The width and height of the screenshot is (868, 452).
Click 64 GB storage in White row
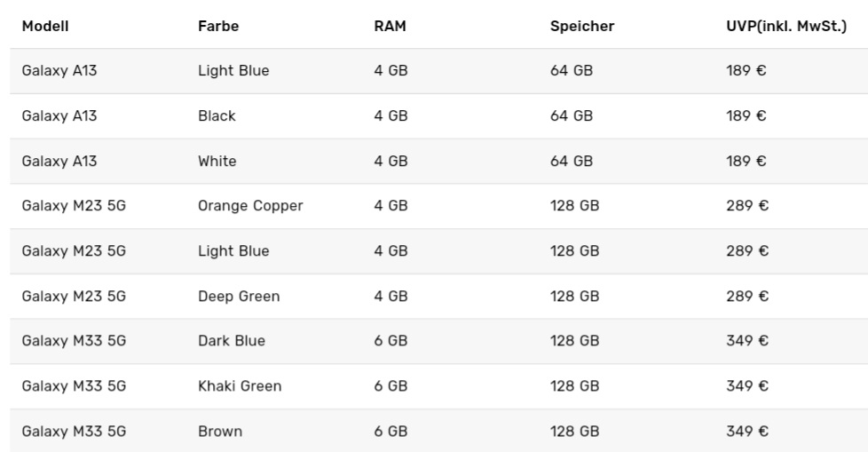(572, 162)
